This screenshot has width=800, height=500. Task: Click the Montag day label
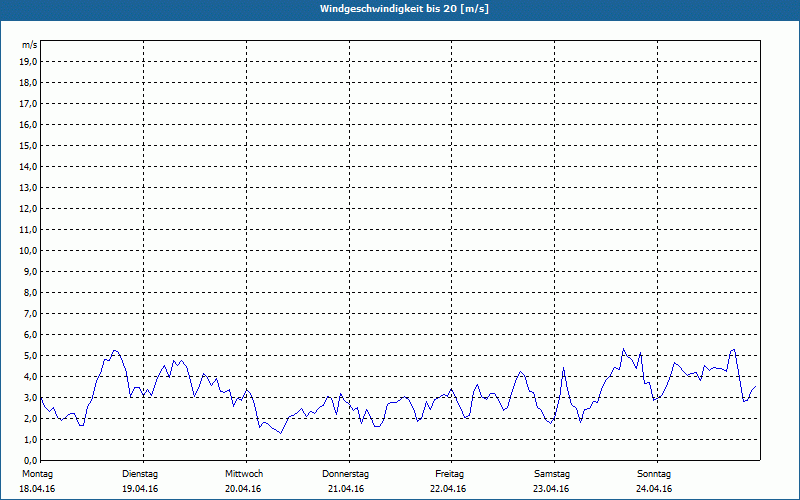coord(37,474)
